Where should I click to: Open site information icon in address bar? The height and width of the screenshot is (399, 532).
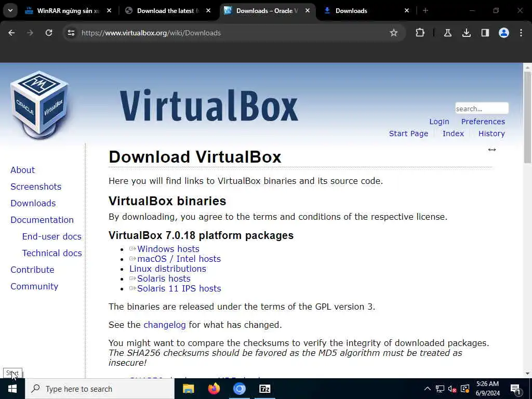tap(71, 33)
